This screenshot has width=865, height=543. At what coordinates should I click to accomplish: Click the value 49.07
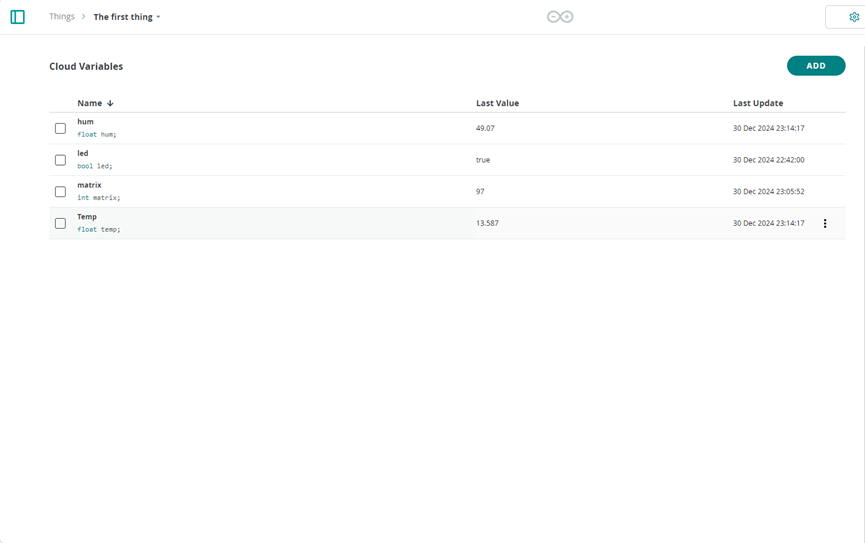485,128
